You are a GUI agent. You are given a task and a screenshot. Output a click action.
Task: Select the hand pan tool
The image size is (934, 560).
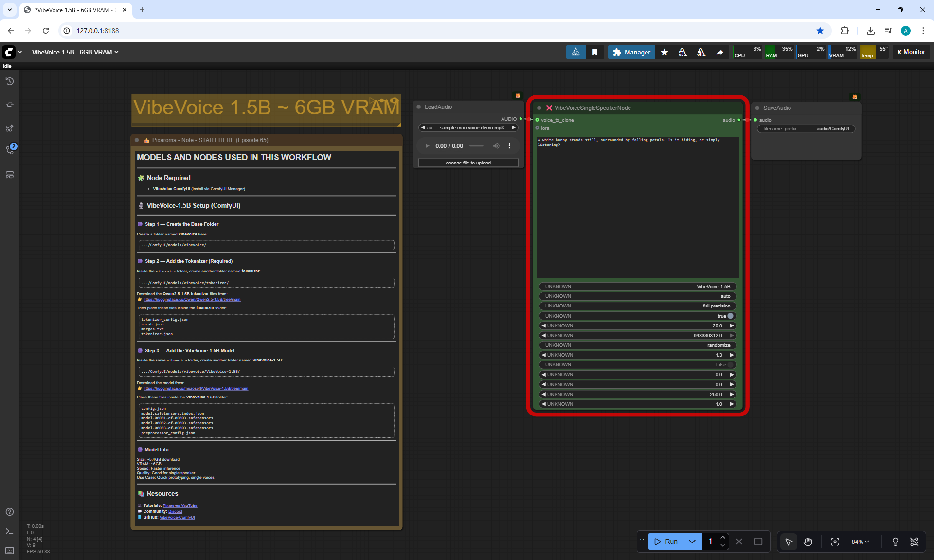click(808, 542)
